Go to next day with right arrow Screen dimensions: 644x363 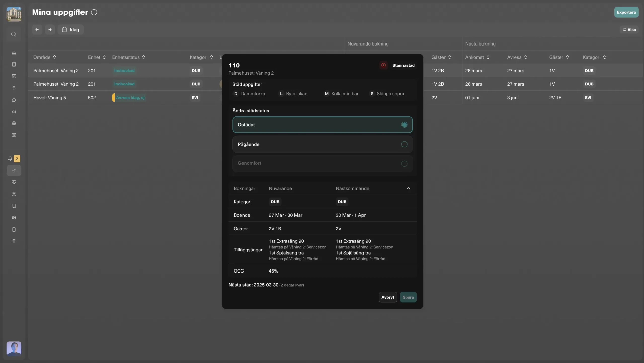tap(50, 29)
